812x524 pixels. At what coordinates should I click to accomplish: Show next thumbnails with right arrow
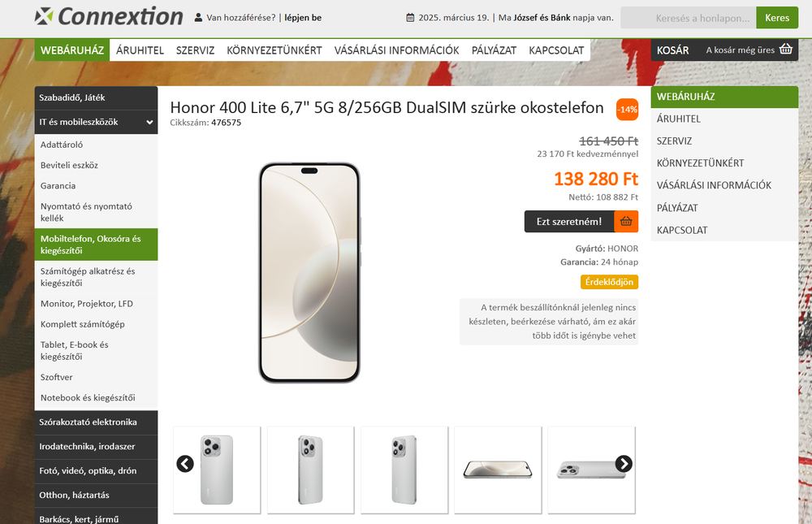[x=624, y=463]
